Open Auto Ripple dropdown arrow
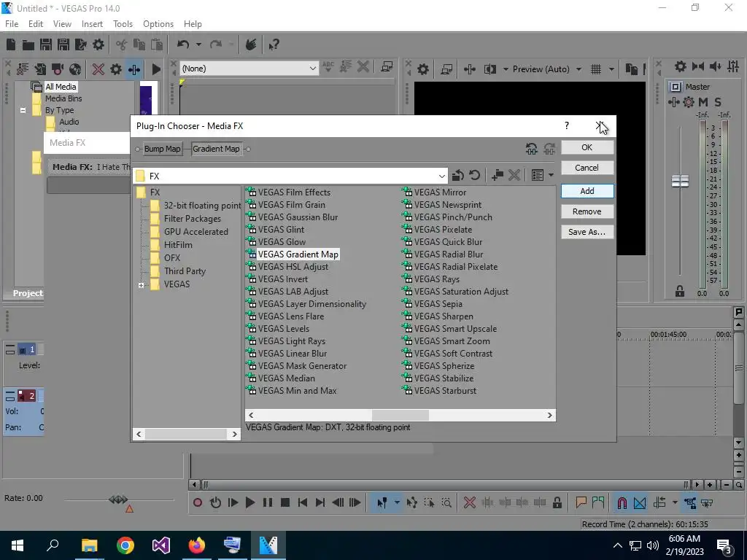The height and width of the screenshot is (560, 747). pos(675,502)
